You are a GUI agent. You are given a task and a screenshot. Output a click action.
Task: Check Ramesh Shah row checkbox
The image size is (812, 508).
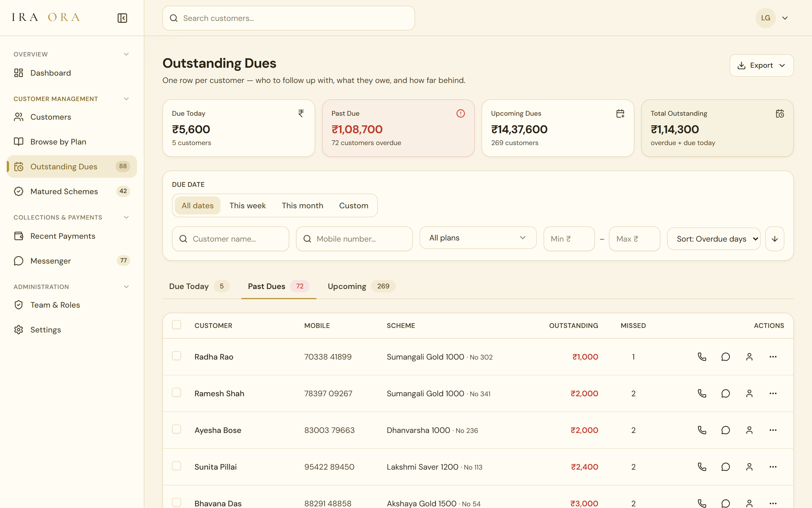tap(176, 392)
